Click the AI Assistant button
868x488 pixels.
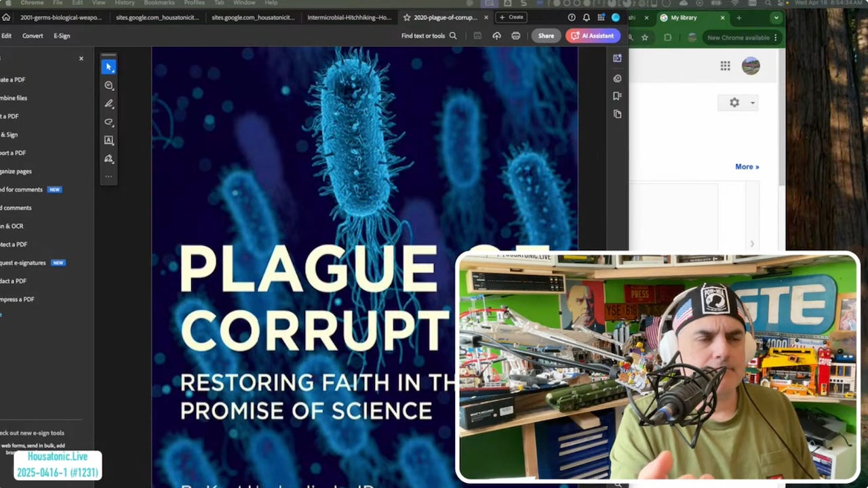click(x=593, y=36)
